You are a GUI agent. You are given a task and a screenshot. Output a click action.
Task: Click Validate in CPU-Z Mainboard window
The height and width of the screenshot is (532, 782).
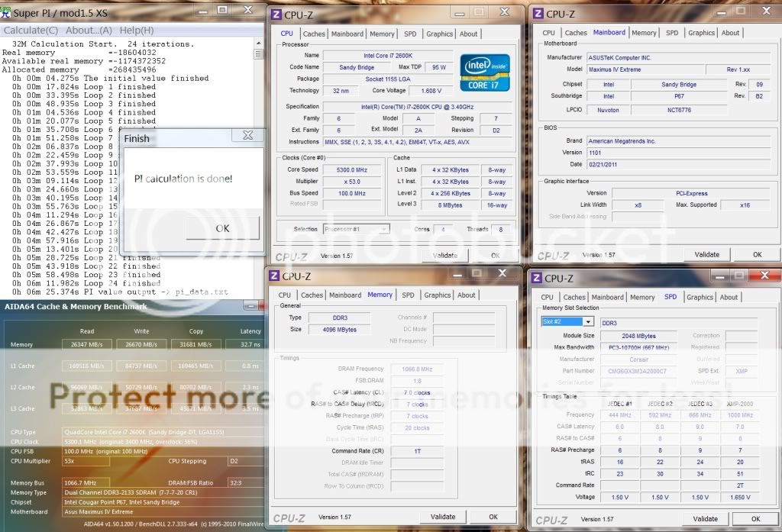[x=707, y=254]
